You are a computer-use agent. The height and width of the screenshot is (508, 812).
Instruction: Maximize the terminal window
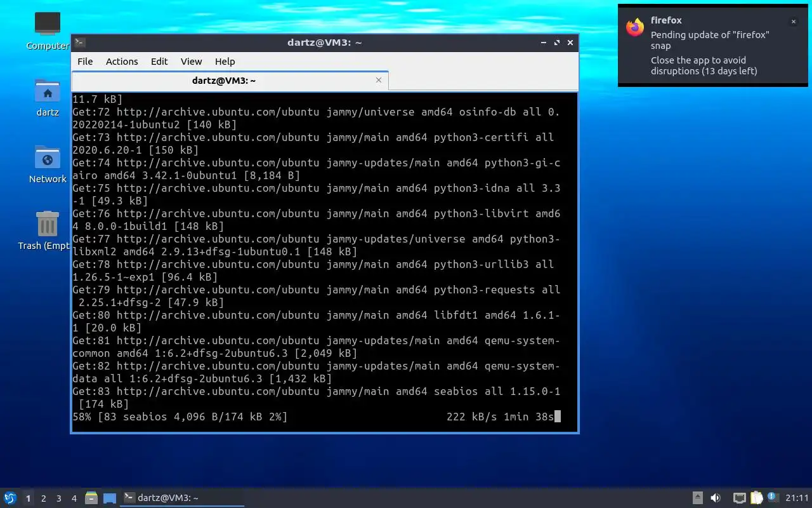(x=557, y=43)
